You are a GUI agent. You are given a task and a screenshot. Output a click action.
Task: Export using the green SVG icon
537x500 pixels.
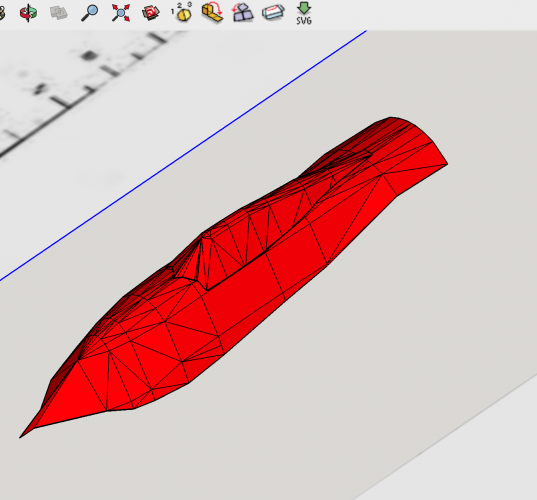click(x=304, y=13)
